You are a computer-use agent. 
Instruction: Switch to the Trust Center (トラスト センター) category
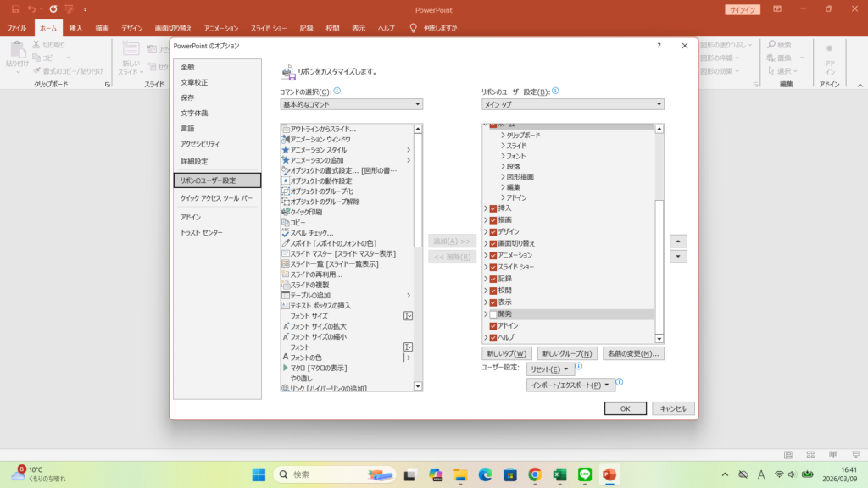(202, 232)
